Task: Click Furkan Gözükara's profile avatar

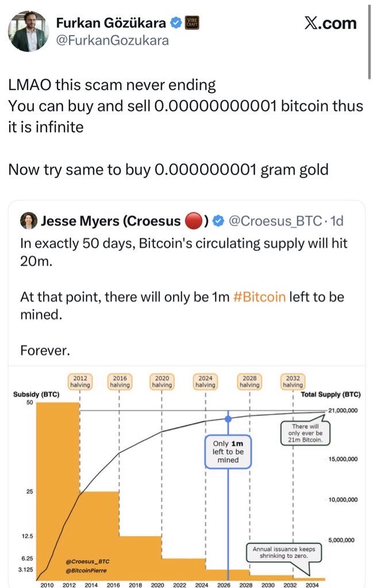Action: [28, 30]
